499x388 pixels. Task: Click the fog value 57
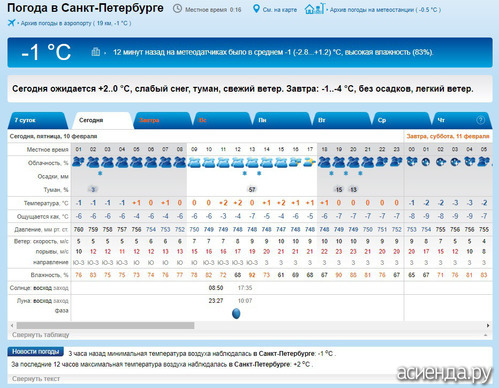(252, 189)
